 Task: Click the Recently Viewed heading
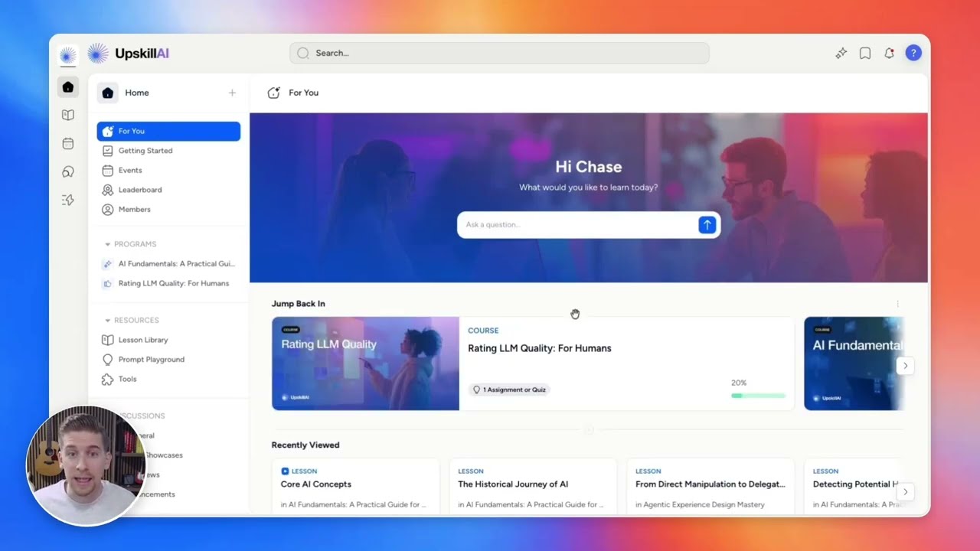305,445
